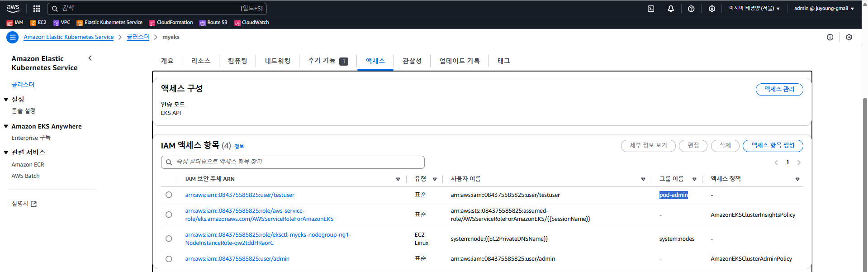Select the testuser access entry radio button
The image size is (868, 272).
tap(169, 195)
